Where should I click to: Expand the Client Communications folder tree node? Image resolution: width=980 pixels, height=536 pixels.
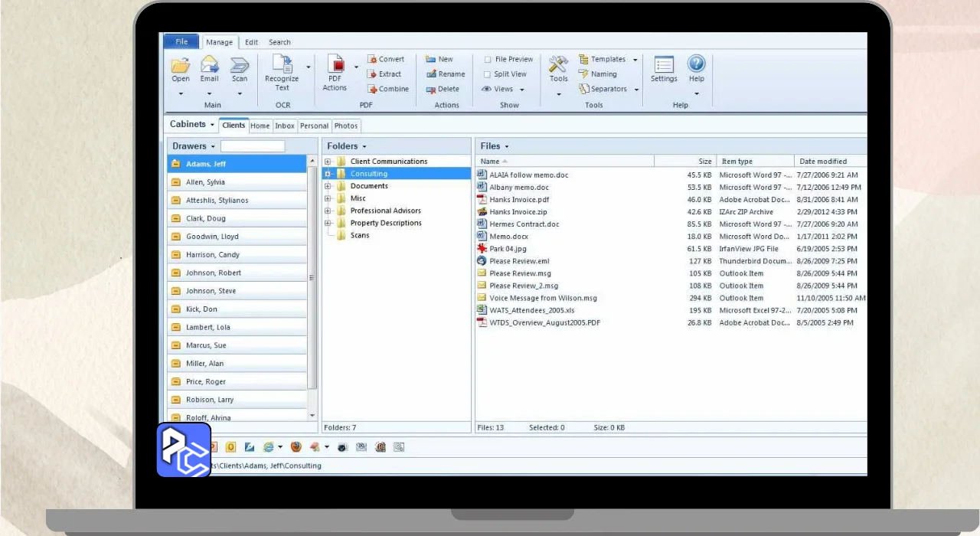[x=328, y=162]
